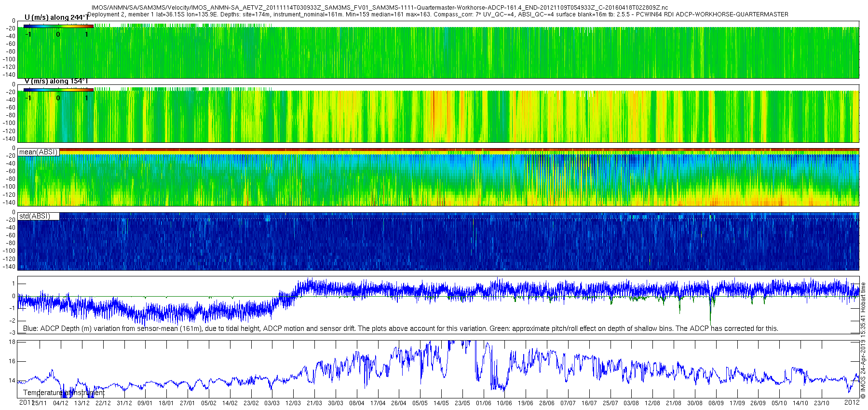Click the 'std(ABSI)' panel label
The width and height of the screenshot is (868, 410).
35,216
